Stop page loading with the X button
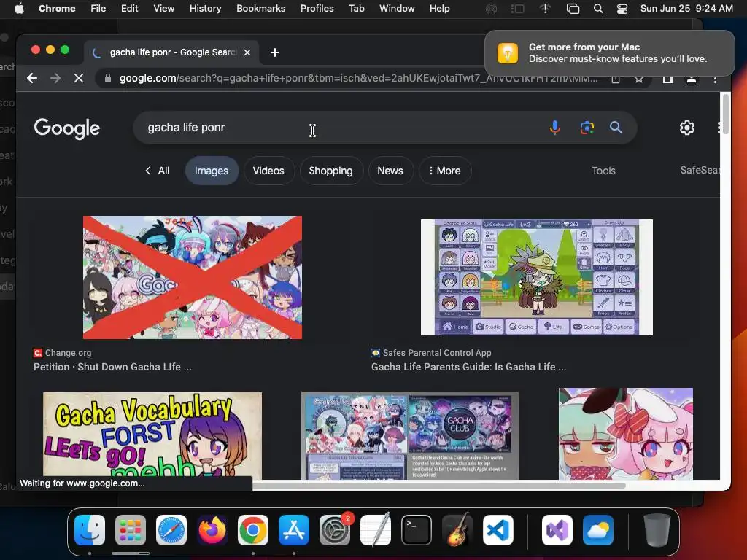 [x=79, y=78]
